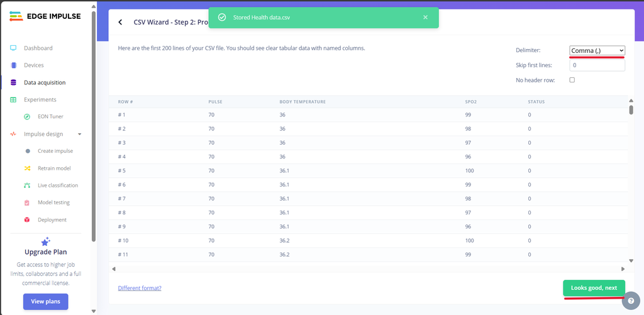Viewport: 644px width, 315px height.
Task: Click the table scroll down arrow
Action: pyautogui.click(x=631, y=260)
